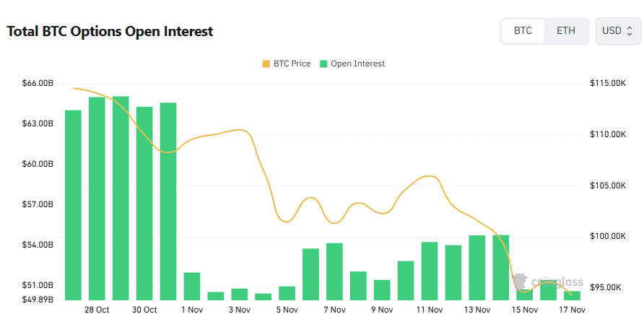
Task: Click the 11 Nov open interest bar
Action: (430, 271)
